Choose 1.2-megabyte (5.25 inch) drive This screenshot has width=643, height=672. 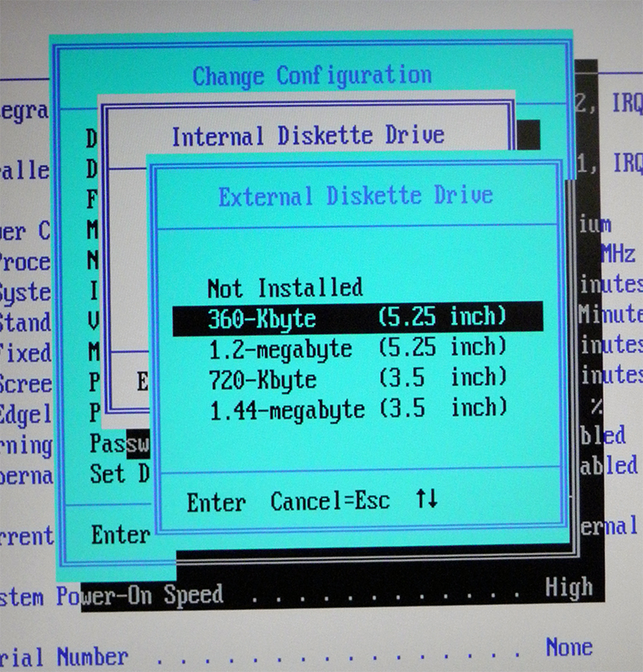pos(358,348)
